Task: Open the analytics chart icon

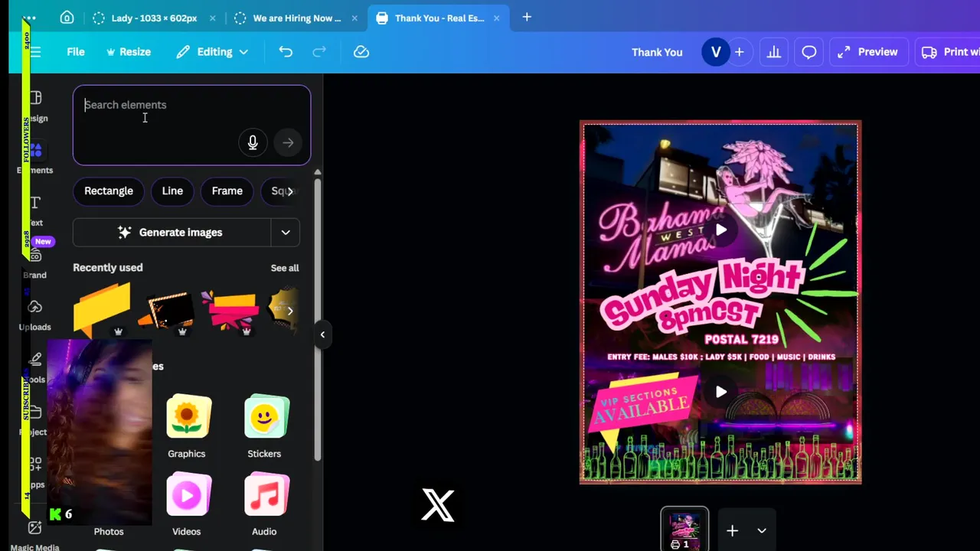Action: [x=774, y=52]
